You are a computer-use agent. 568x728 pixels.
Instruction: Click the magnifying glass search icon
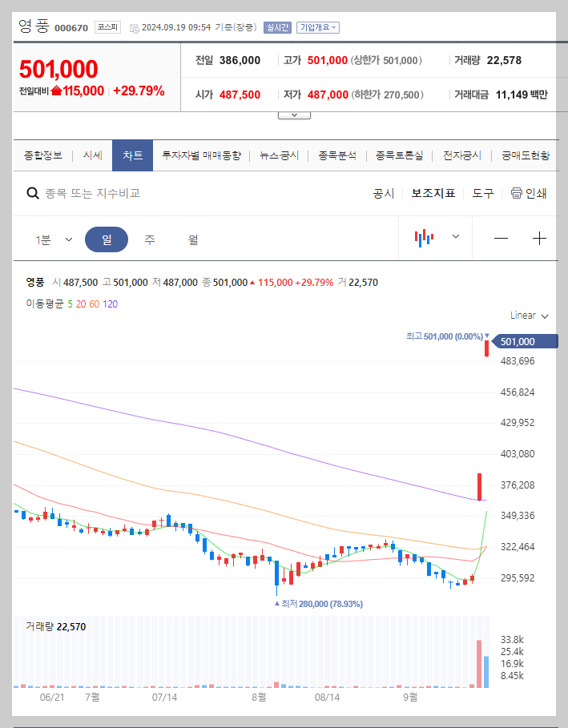point(33,193)
